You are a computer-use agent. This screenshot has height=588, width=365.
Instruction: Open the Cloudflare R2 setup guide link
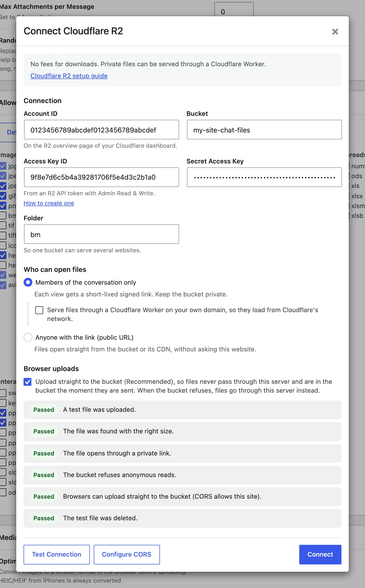tap(69, 76)
